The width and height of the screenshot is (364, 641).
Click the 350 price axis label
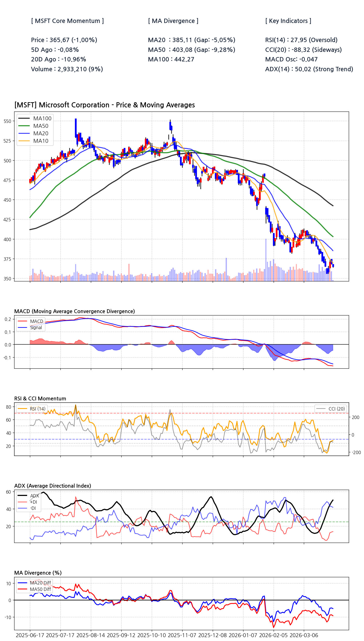tap(7, 279)
